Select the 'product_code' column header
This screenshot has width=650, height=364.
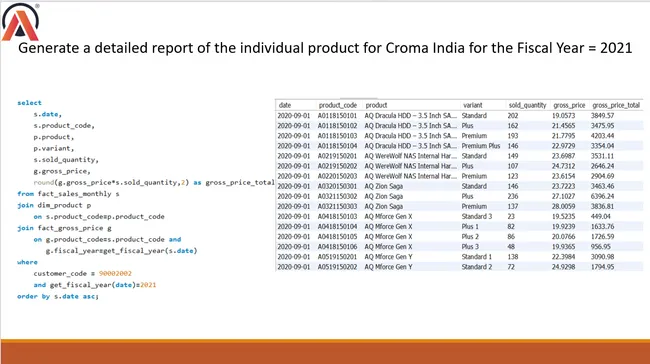337,105
